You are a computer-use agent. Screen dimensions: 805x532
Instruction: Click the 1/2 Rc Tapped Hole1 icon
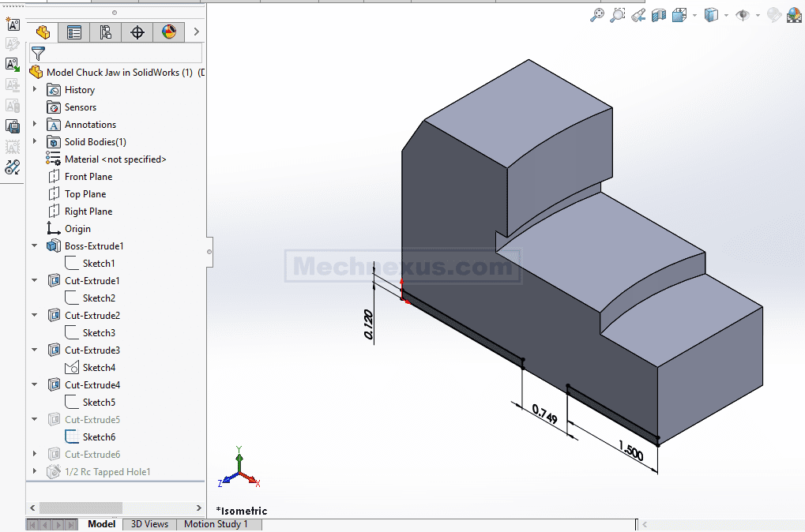(x=54, y=471)
